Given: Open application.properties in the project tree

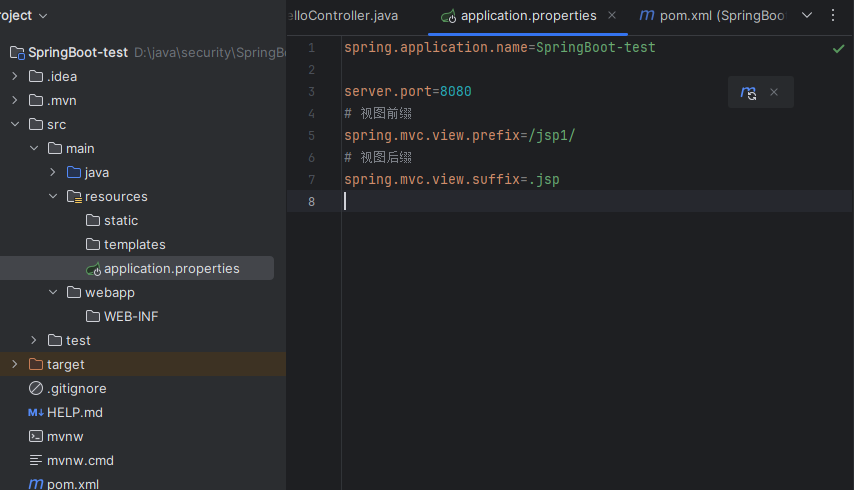Looking at the screenshot, I should 172,268.
